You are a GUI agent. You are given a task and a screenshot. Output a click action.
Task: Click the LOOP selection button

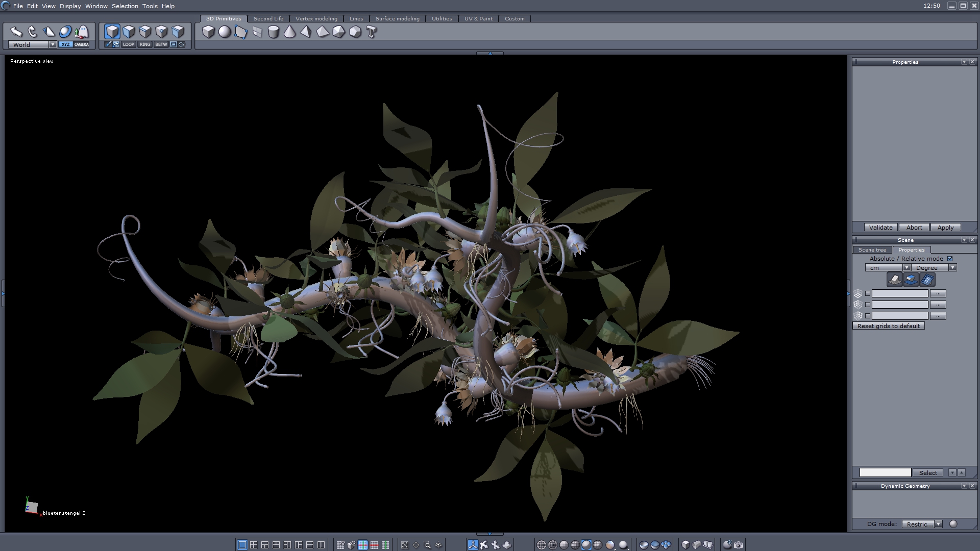[x=128, y=44]
